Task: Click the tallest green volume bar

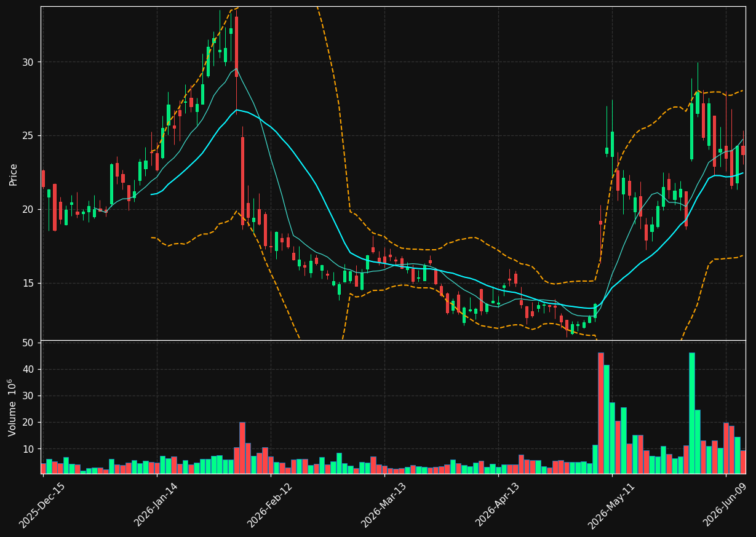Action: point(692,413)
